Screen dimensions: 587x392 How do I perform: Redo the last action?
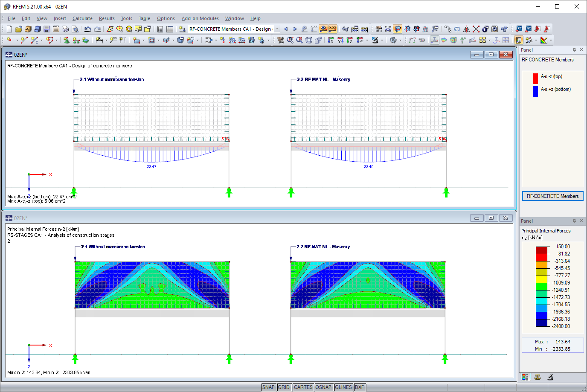[x=97, y=29]
